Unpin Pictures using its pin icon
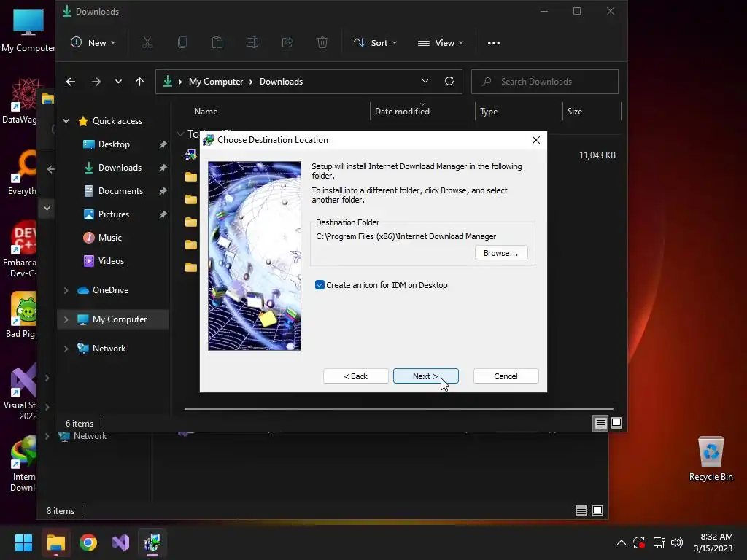 [x=163, y=214]
